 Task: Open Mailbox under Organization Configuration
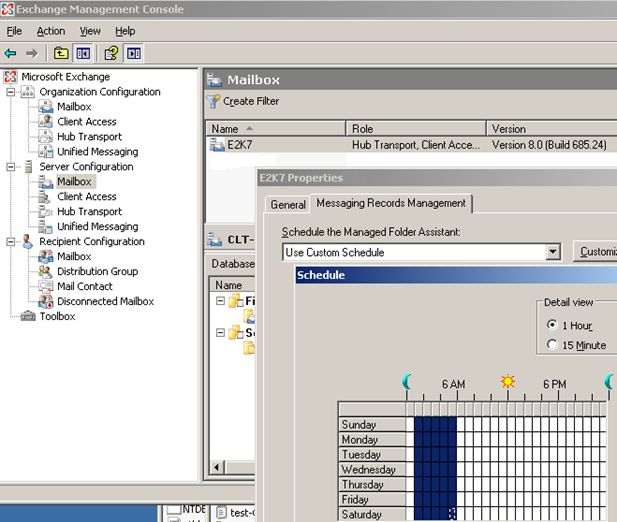[74, 107]
